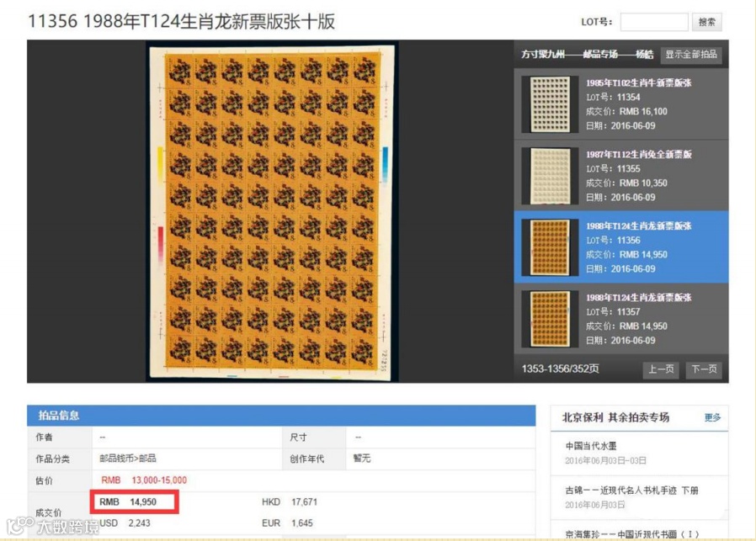The height and width of the screenshot is (541, 756).
Task: Click the HKD 17,671 price value
Action: click(290, 502)
